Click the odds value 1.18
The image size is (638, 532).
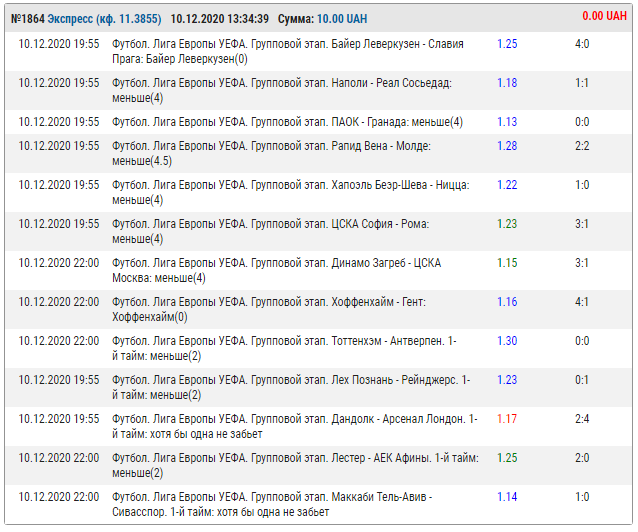pyautogui.click(x=507, y=83)
